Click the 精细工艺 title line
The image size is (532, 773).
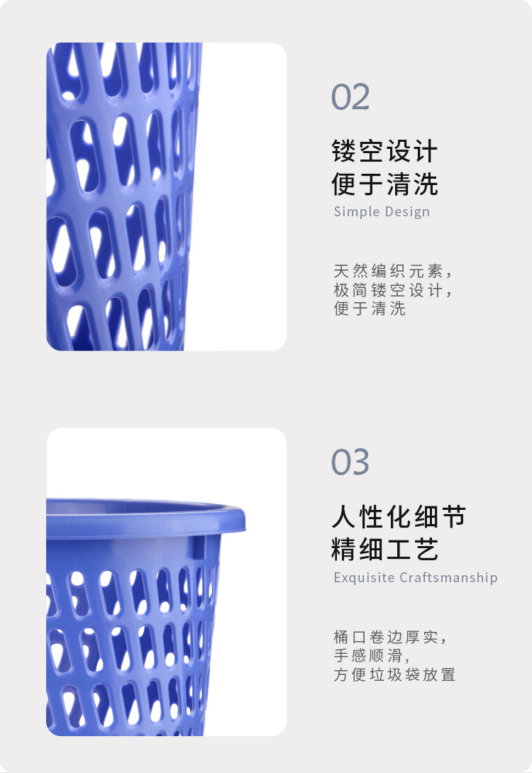tap(384, 549)
